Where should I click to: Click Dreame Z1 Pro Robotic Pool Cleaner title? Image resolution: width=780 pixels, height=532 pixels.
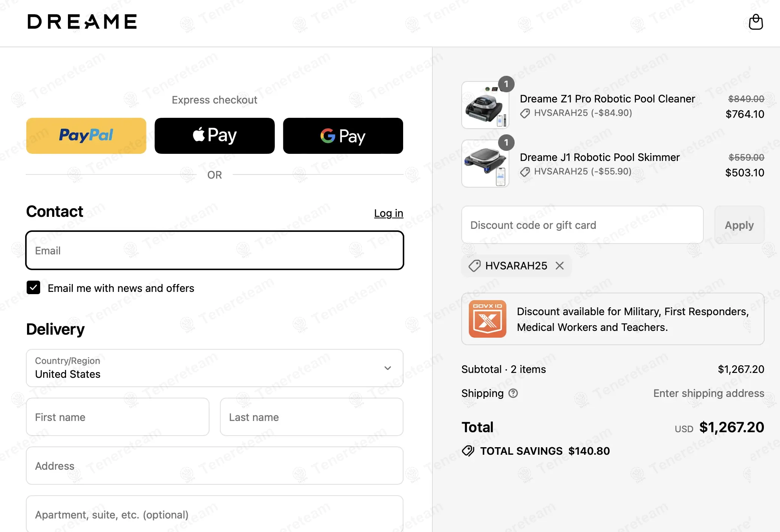(x=607, y=99)
